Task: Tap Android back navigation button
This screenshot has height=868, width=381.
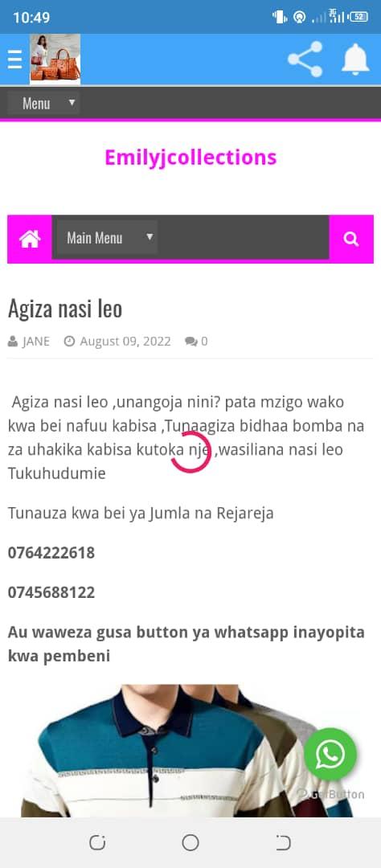Action: 283,842
